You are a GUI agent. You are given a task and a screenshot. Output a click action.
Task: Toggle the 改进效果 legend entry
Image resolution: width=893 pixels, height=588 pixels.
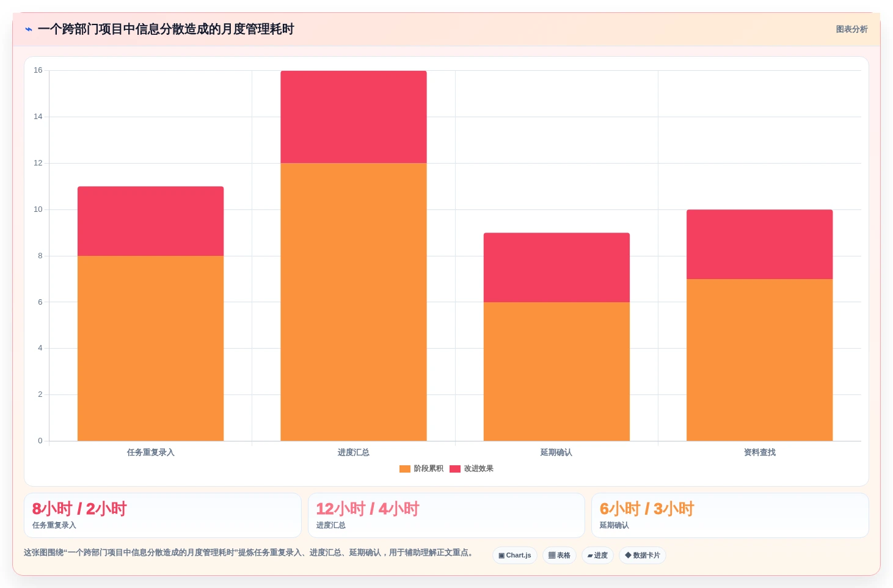[472, 469]
